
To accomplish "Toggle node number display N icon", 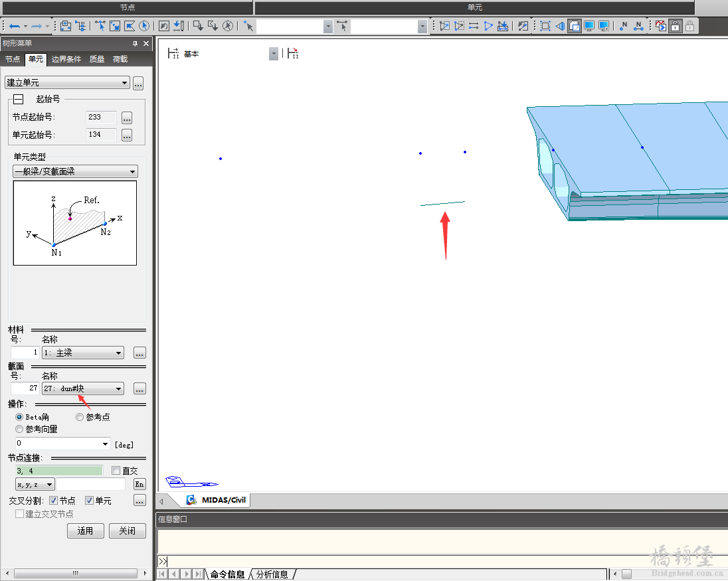I will [x=624, y=26].
